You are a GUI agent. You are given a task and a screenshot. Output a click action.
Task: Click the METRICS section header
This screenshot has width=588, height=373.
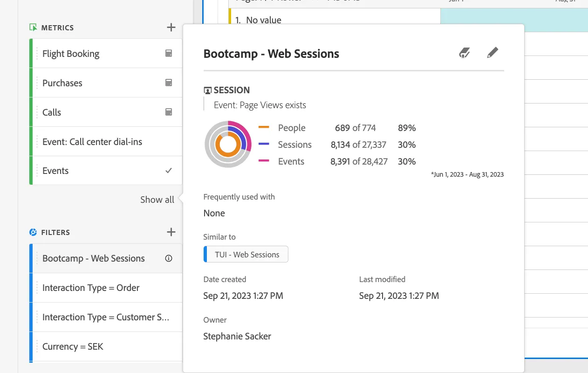57,28
